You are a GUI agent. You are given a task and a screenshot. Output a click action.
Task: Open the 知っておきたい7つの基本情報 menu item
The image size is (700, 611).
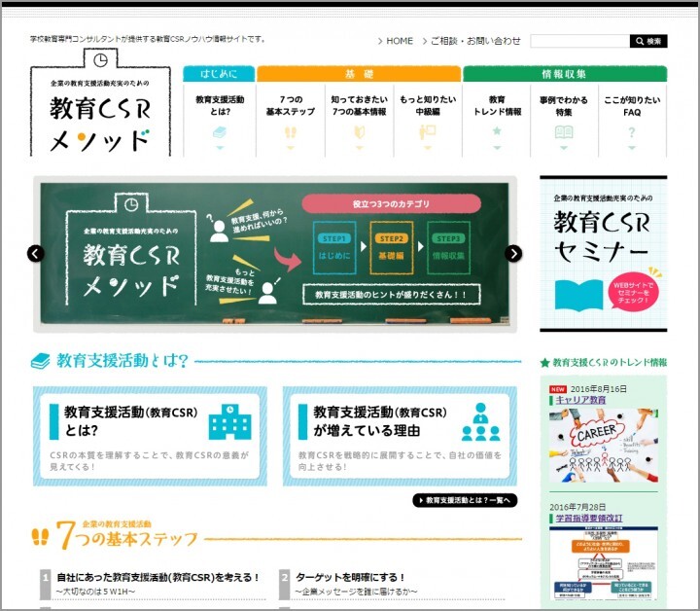point(360,121)
